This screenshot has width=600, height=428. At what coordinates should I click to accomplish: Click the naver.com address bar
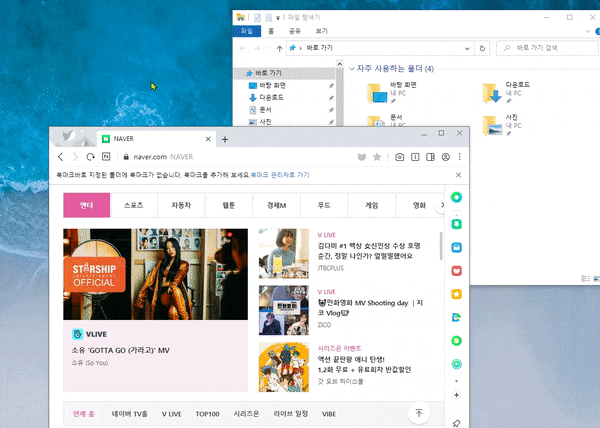(x=236, y=157)
